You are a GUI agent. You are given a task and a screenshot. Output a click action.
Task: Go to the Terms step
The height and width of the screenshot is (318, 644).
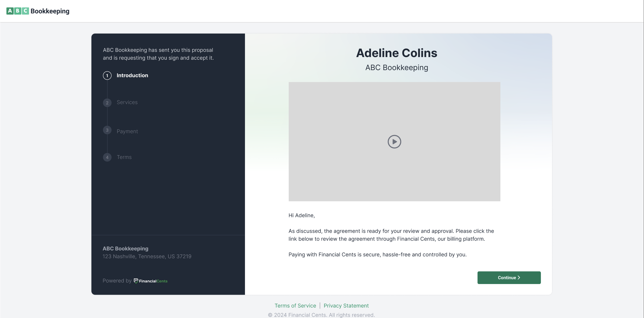[x=124, y=157]
